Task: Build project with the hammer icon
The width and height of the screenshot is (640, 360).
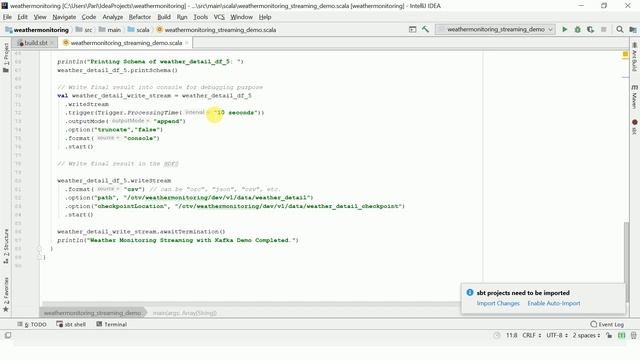Action: coord(425,29)
